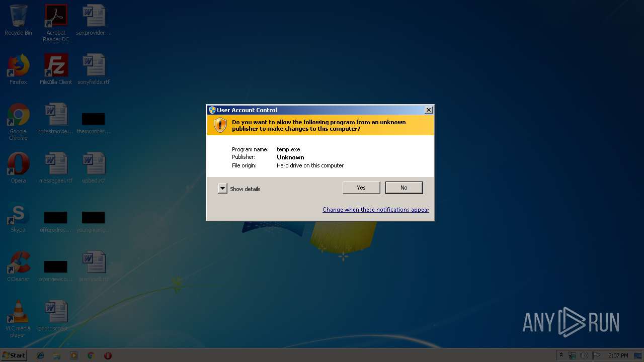Select themconfer black thumbnail file
The image size is (644, 362).
(94, 122)
